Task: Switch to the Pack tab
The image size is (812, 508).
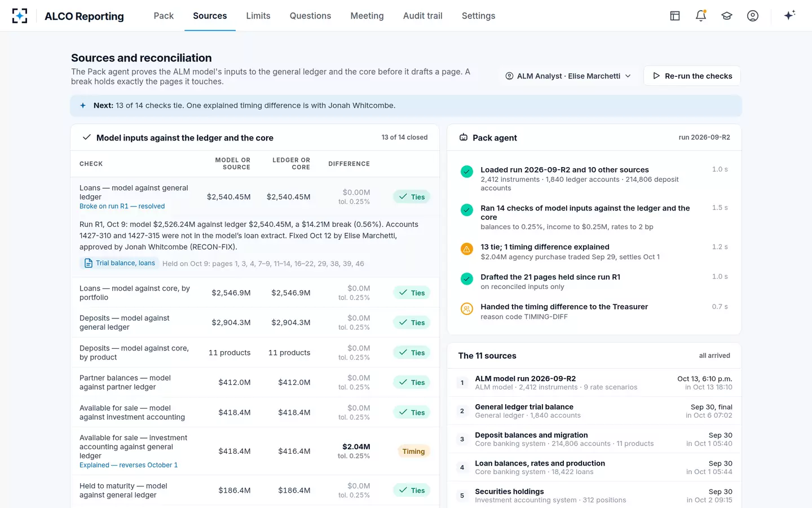Action: click(x=164, y=16)
